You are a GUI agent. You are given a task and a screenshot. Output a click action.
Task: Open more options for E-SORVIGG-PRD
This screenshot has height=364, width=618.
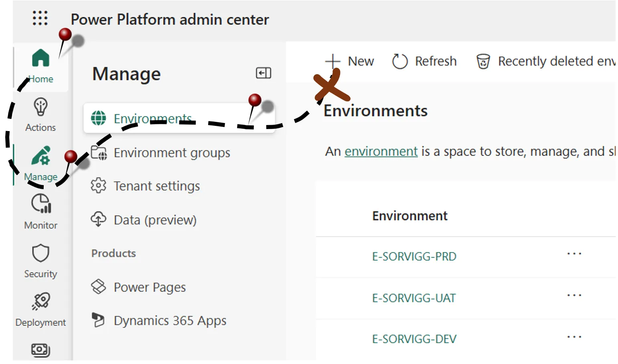(x=574, y=254)
